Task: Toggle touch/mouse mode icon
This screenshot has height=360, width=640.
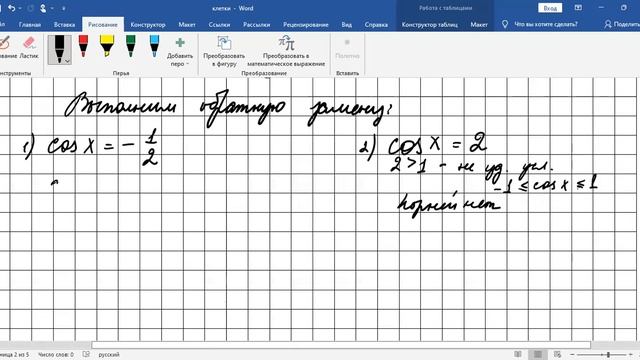Action: 43,8
